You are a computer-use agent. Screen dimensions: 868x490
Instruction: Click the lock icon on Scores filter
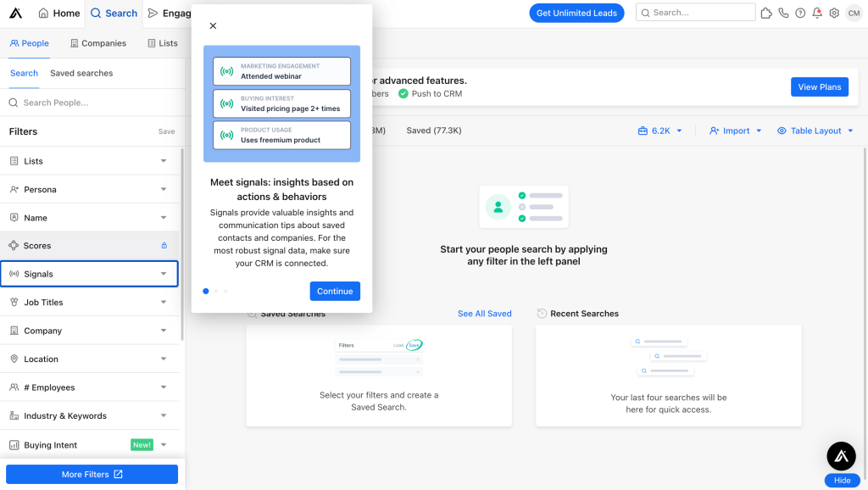point(164,245)
